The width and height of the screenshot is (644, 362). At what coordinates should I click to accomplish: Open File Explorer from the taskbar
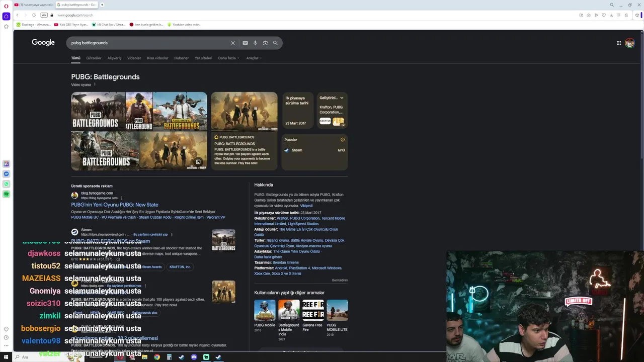click(144, 357)
